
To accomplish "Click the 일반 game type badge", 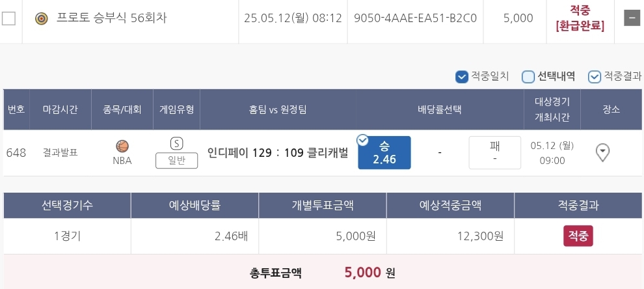I will [x=176, y=160].
